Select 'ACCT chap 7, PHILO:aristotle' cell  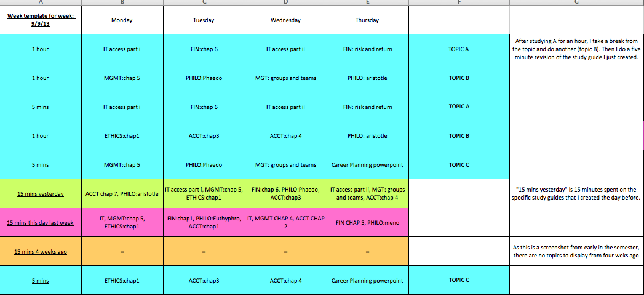[122, 193]
